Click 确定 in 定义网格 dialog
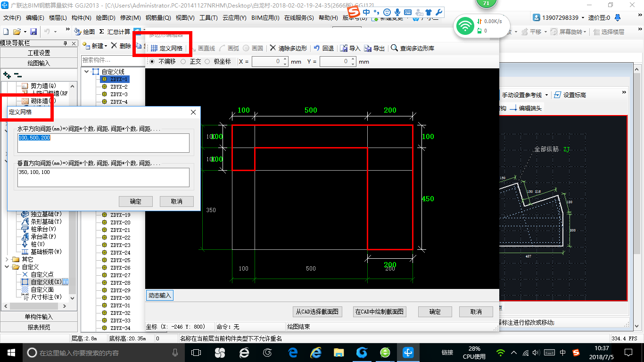The width and height of the screenshot is (644, 362). click(136, 201)
